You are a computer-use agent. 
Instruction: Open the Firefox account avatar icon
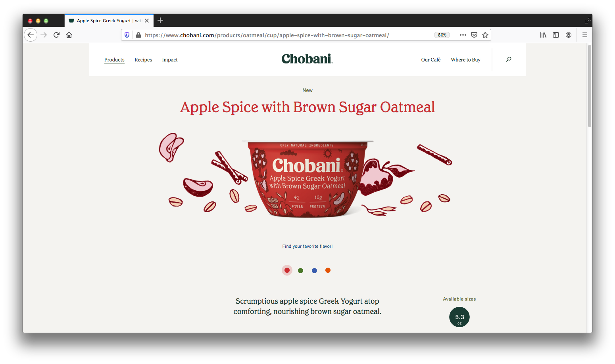click(569, 35)
